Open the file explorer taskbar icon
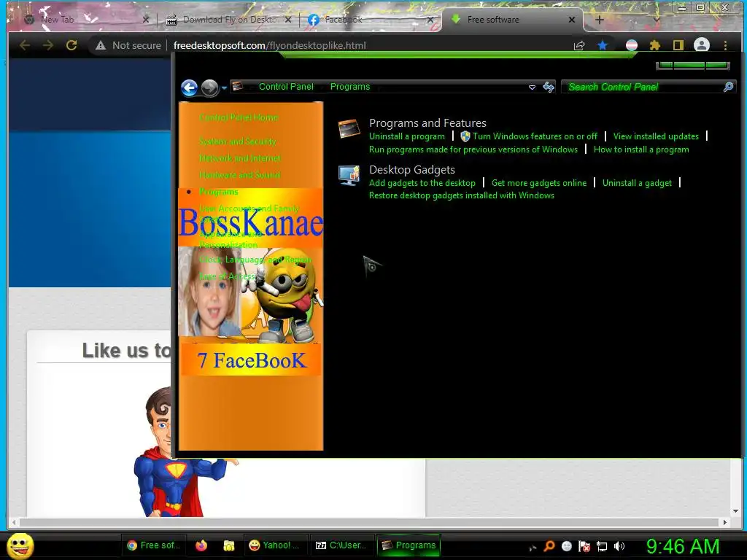Viewport: 747px width, 560px height. point(228,545)
